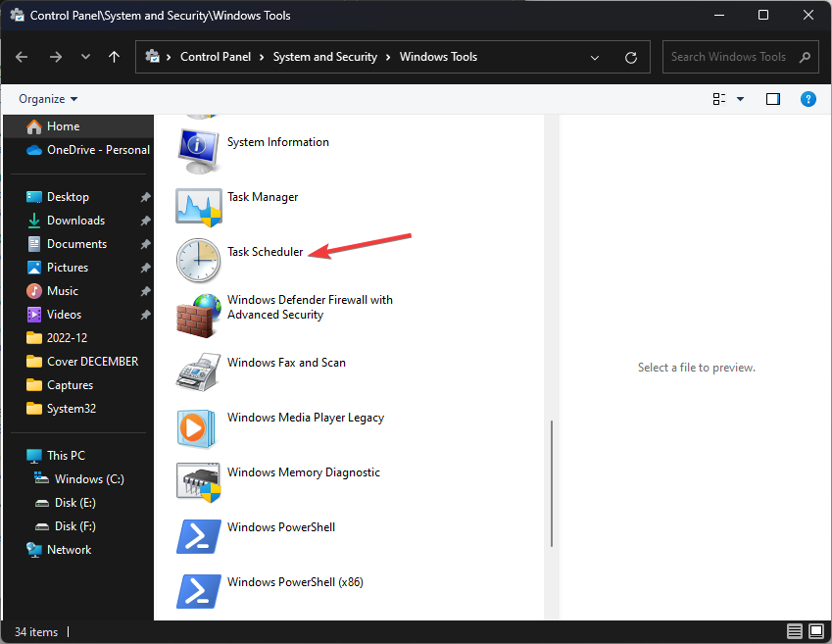
Task: Go back using the back arrow
Action: pyautogui.click(x=22, y=57)
